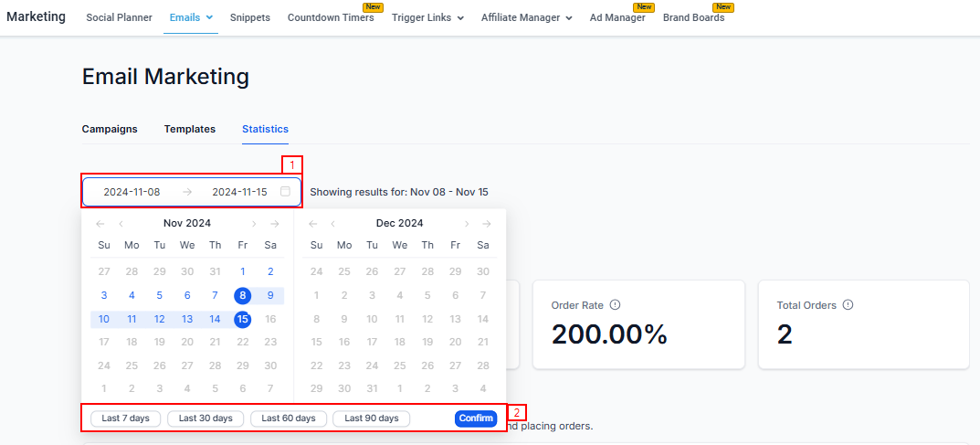Choose the Last 30 days preset

click(x=205, y=419)
